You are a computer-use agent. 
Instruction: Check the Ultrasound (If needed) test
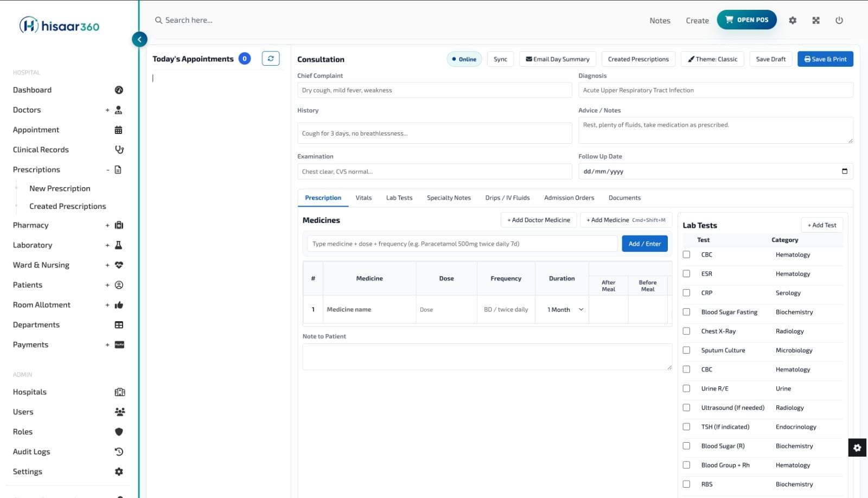tap(686, 407)
